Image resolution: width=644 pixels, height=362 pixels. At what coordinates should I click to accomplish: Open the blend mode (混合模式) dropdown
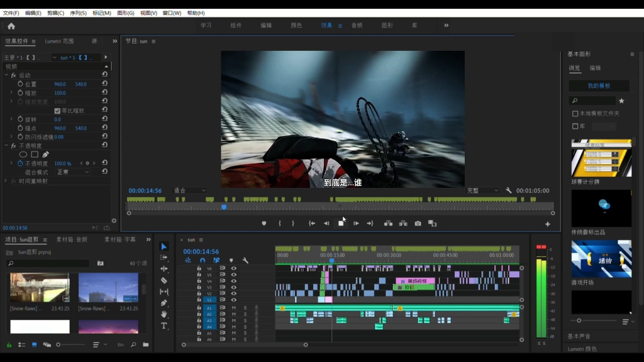click(x=73, y=172)
